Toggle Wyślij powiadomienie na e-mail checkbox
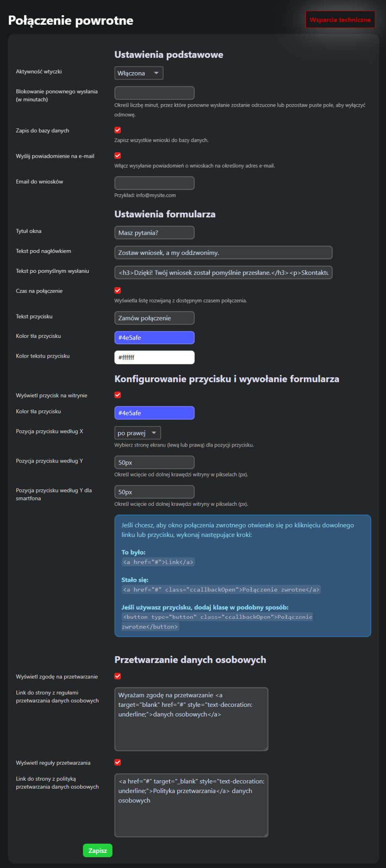Screen dimensions: 386x868 tap(118, 156)
